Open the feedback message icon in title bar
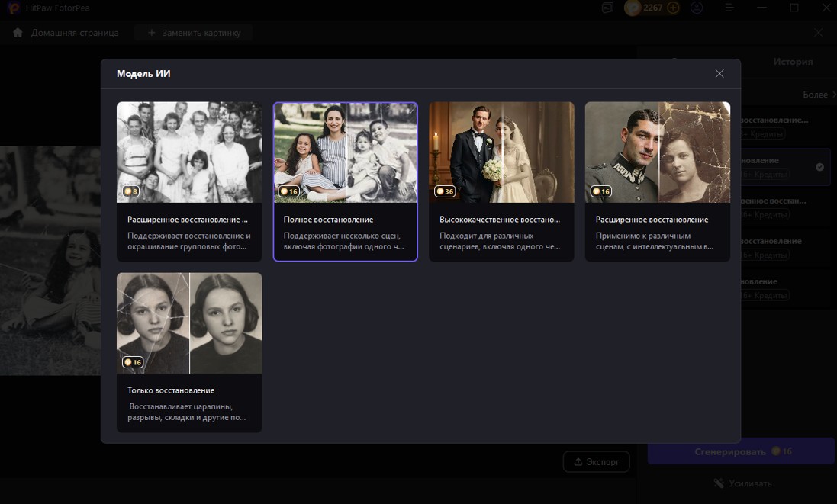 607,8
